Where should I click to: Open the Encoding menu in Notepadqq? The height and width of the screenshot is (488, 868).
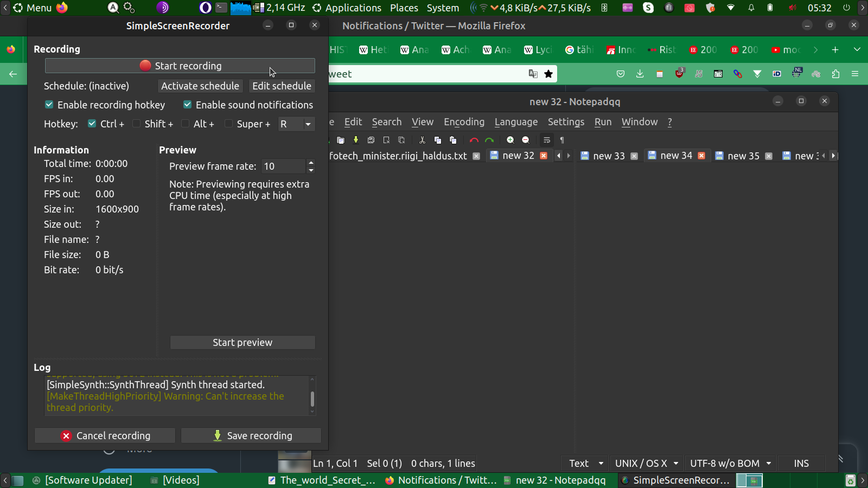[x=464, y=122]
